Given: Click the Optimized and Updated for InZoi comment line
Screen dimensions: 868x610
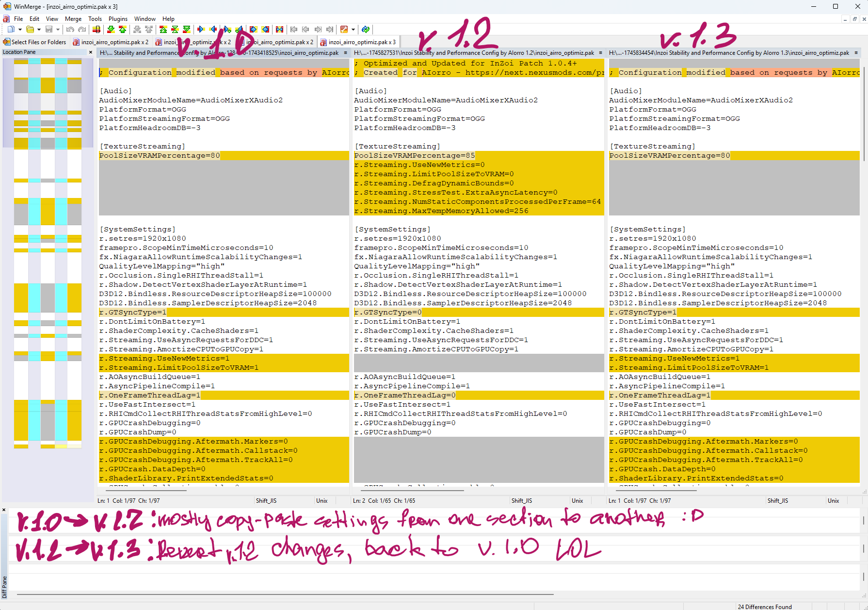Looking at the screenshot, I should (x=466, y=64).
